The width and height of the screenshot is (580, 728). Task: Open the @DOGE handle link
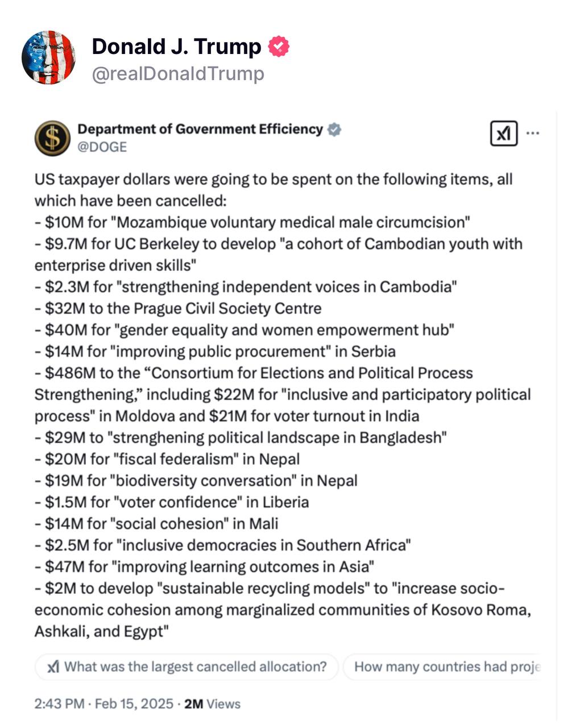point(102,147)
